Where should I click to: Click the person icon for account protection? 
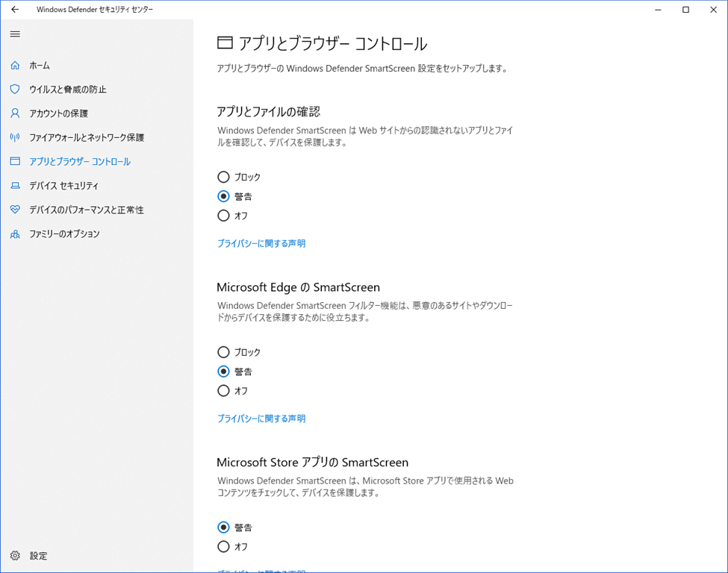click(x=15, y=113)
